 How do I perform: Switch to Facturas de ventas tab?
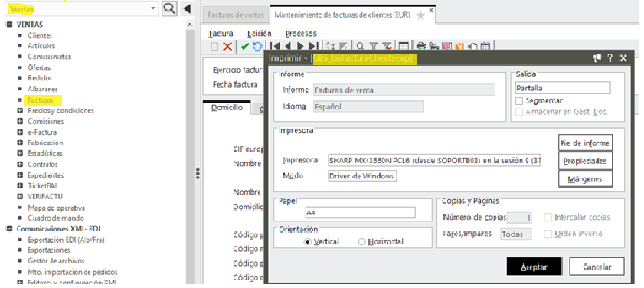click(x=235, y=15)
